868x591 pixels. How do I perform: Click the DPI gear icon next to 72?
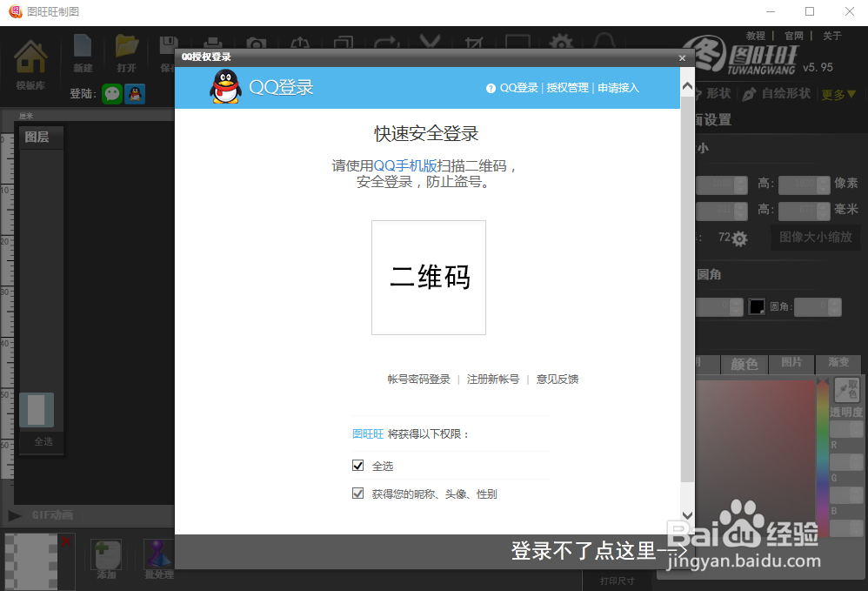point(739,238)
